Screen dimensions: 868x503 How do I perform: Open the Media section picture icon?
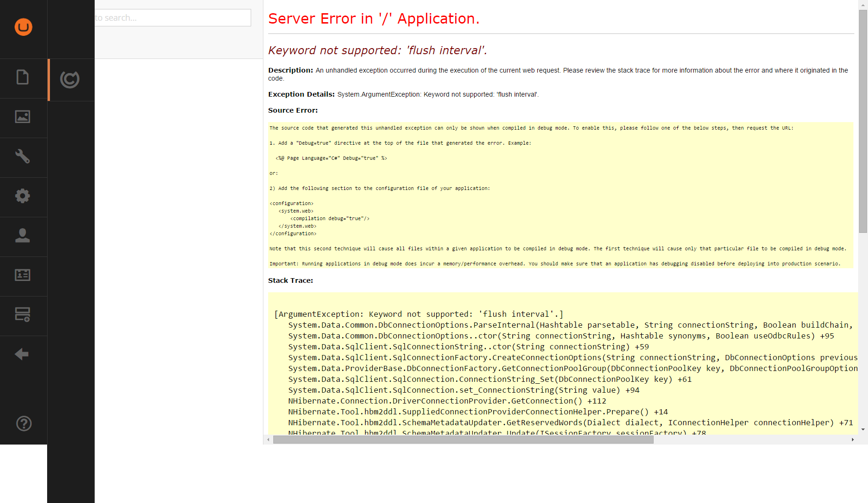(x=23, y=116)
